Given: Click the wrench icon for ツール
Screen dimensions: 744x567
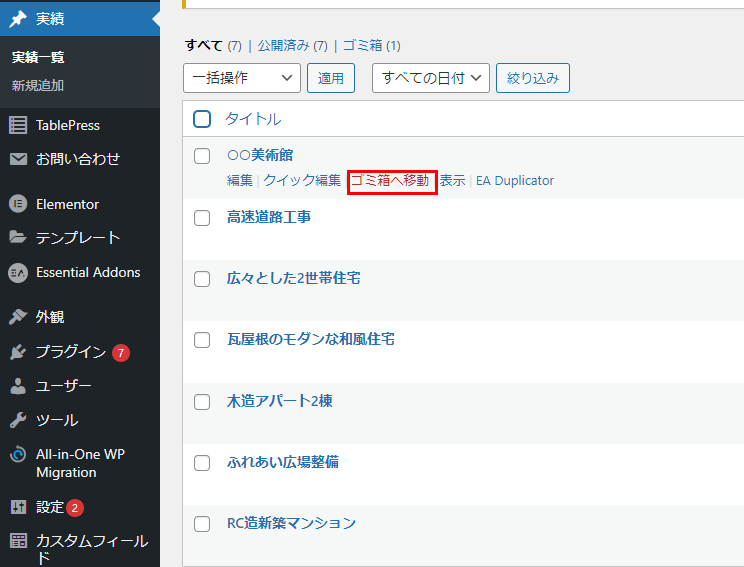Looking at the screenshot, I should (x=17, y=420).
